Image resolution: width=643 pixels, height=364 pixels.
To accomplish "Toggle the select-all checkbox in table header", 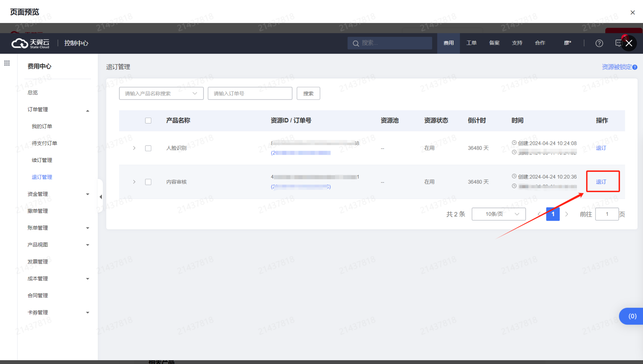I will tap(148, 121).
